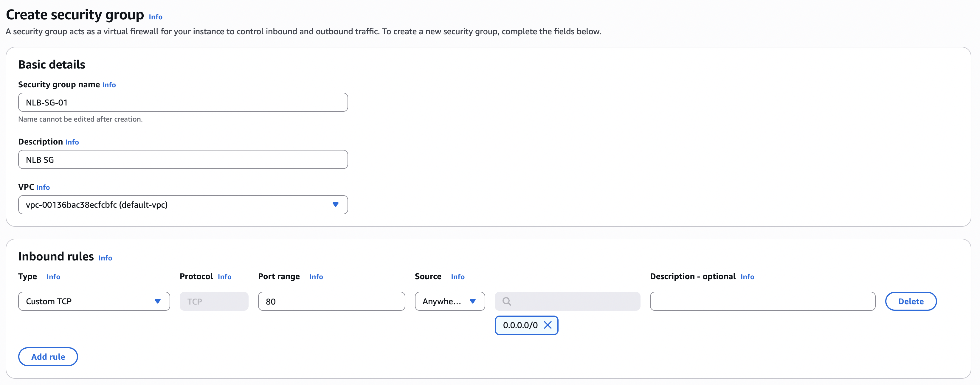Delete the inbound rule
The width and height of the screenshot is (980, 385).
coord(910,301)
